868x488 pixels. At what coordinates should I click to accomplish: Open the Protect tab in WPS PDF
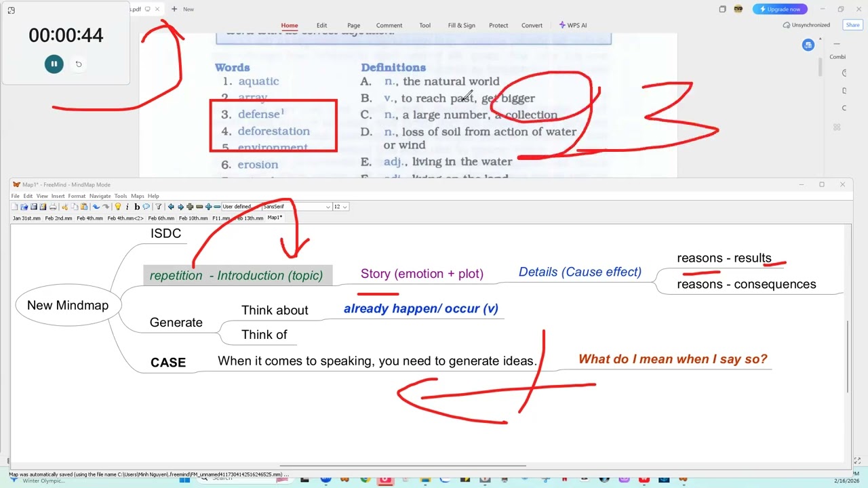click(x=498, y=25)
